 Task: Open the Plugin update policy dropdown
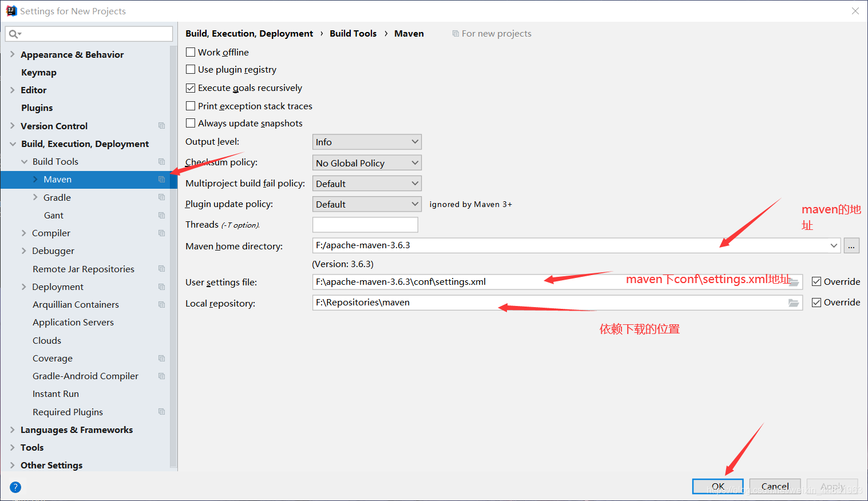[367, 204]
